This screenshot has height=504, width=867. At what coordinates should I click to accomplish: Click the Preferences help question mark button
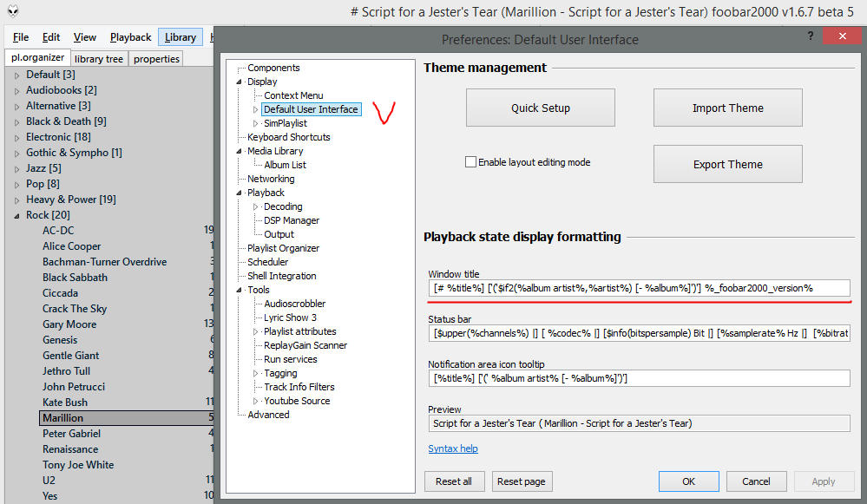811,36
